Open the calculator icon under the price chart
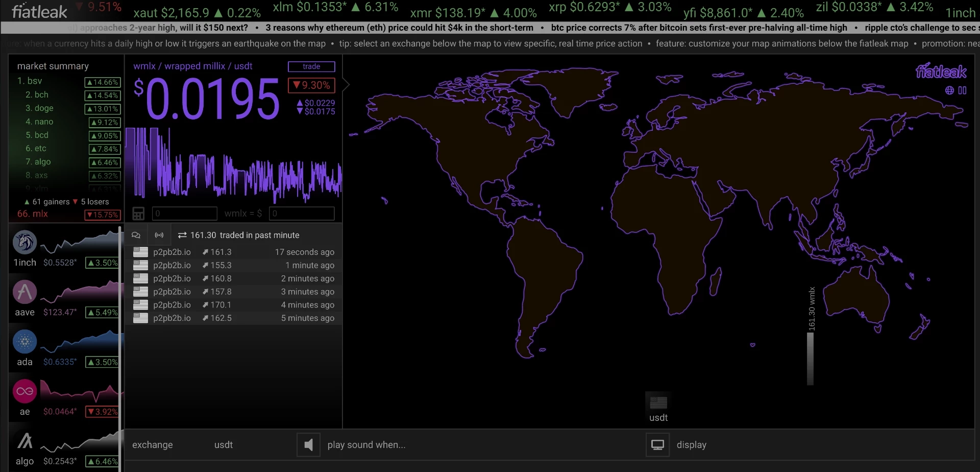 pos(138,214)
